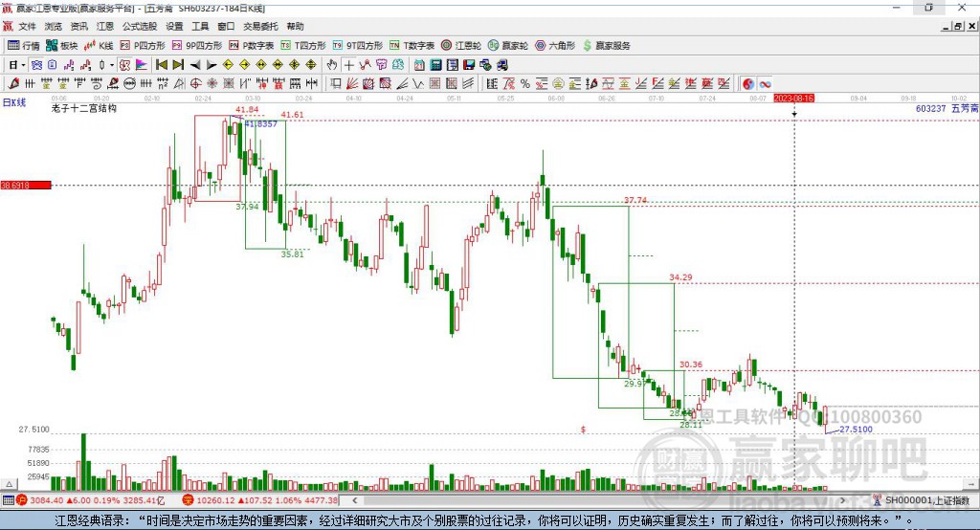Select the red Gann fan lines tool
The image size is (980, 530).
(352, 84)
